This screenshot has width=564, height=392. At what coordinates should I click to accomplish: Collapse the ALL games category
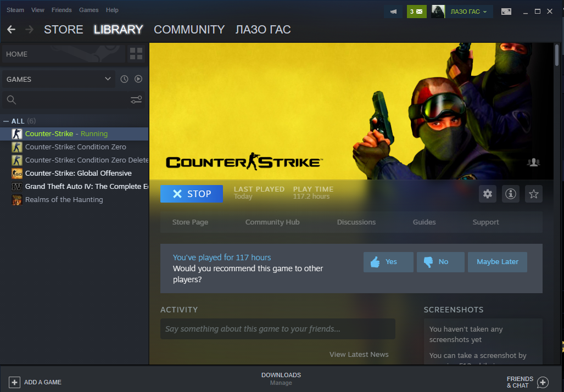coord(6,121)
